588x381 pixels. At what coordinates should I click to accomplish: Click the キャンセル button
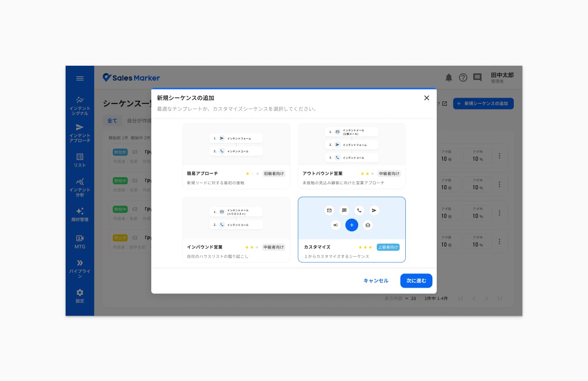click(x=376, y=281)
